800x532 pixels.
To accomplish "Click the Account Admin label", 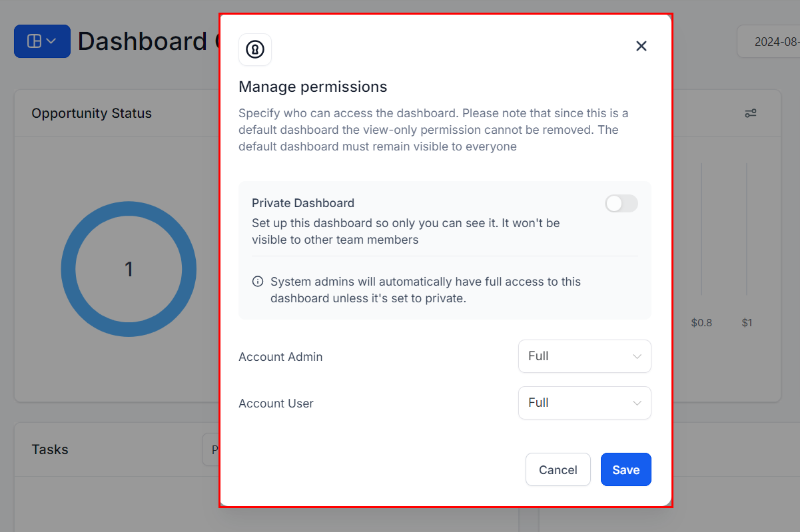I will point(280,357).
